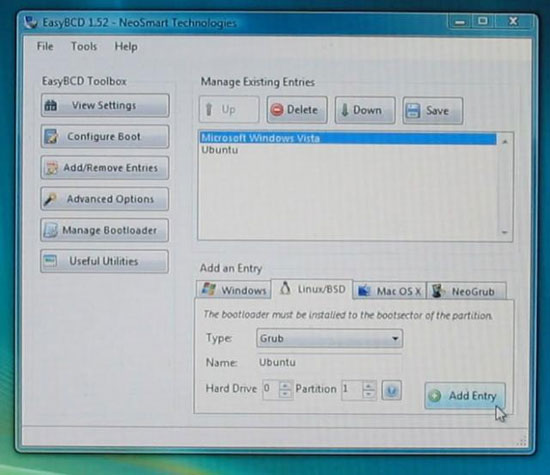550x475 pixels.
Task: Open the Help menu
Action: click(126, 47)
